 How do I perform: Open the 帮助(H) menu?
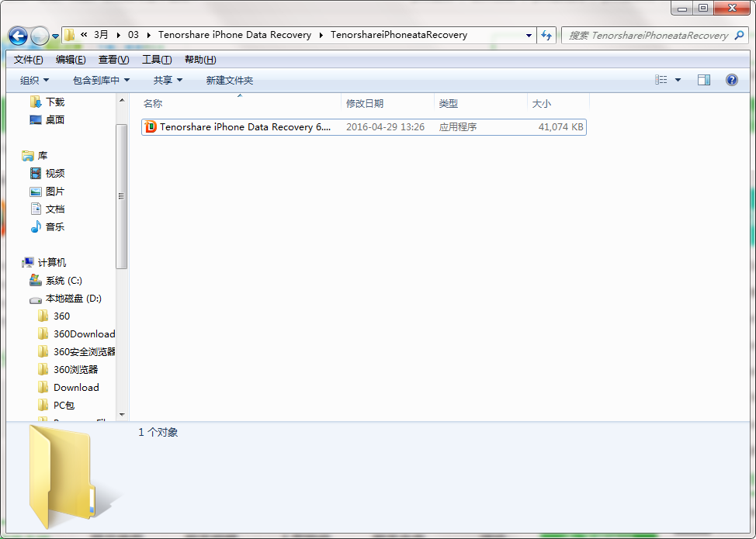(x=200, y=59)
